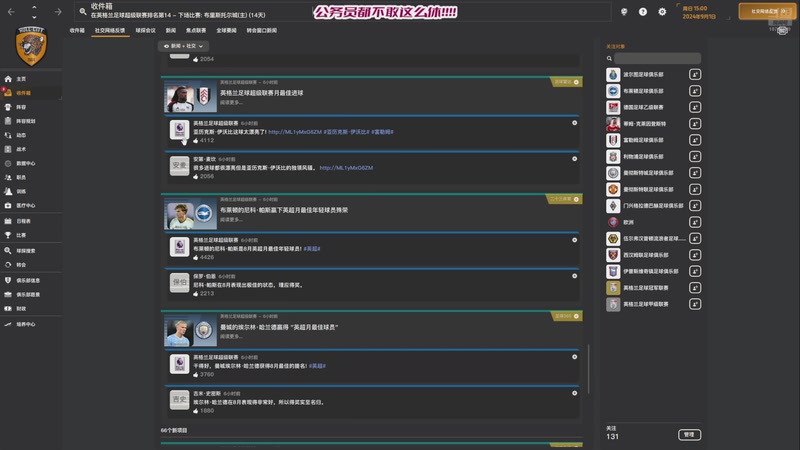Switch to the 社交网络反馈 tab
The image size is (800, 450).
(110, 31)
